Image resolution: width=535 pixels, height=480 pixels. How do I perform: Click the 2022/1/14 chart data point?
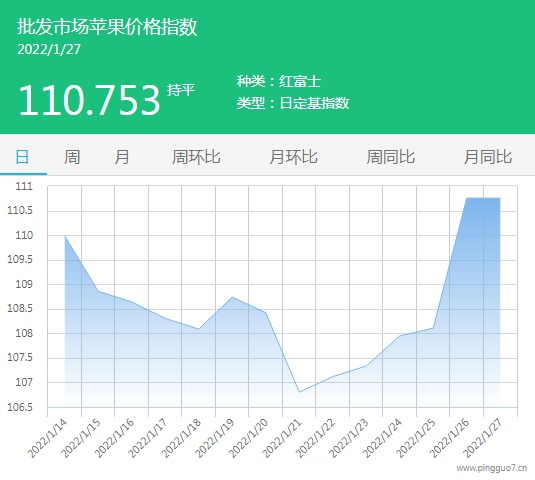(x=65, y=236)
